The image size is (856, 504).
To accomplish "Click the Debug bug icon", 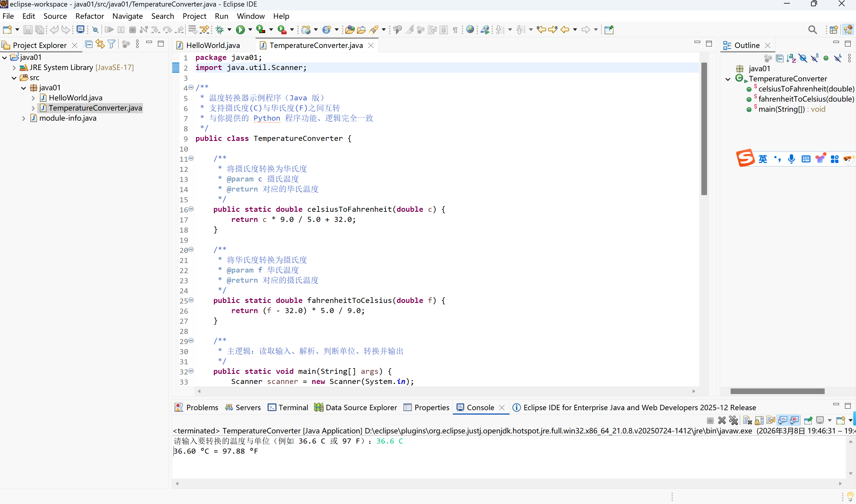I will tap(220, 30).
